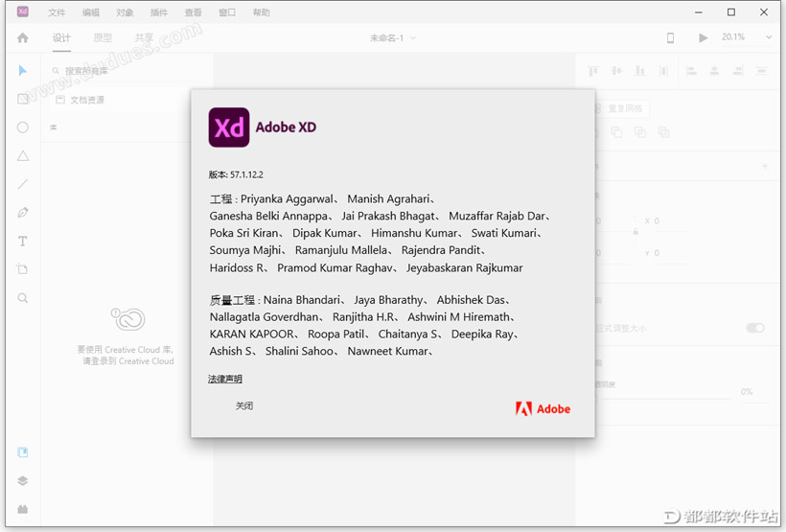786x532 pixels.
Task: Open the Plugins panel icon
Action: (23, 509)
